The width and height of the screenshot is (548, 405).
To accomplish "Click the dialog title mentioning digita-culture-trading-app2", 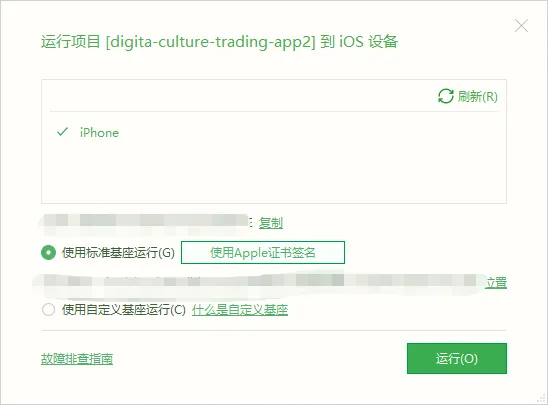I will [219, 42].
